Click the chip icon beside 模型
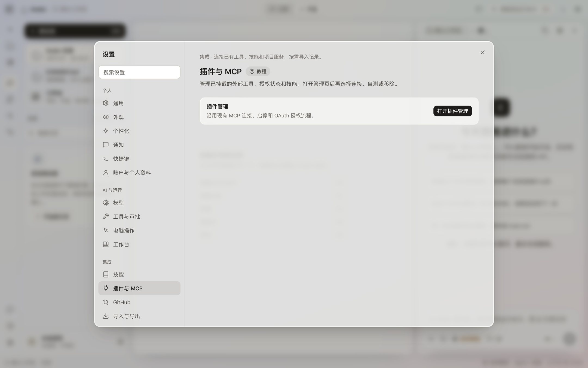 point(106,203)
